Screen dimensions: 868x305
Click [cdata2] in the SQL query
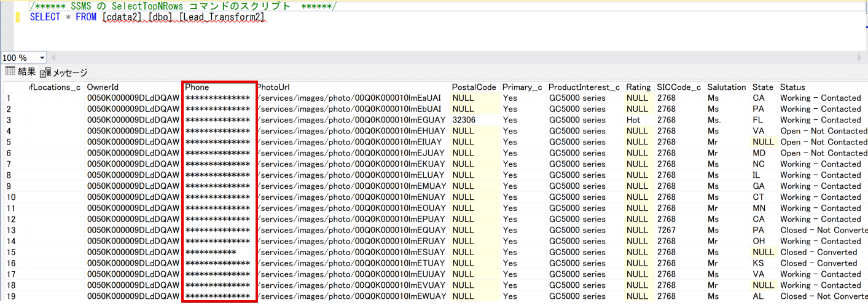123,17
